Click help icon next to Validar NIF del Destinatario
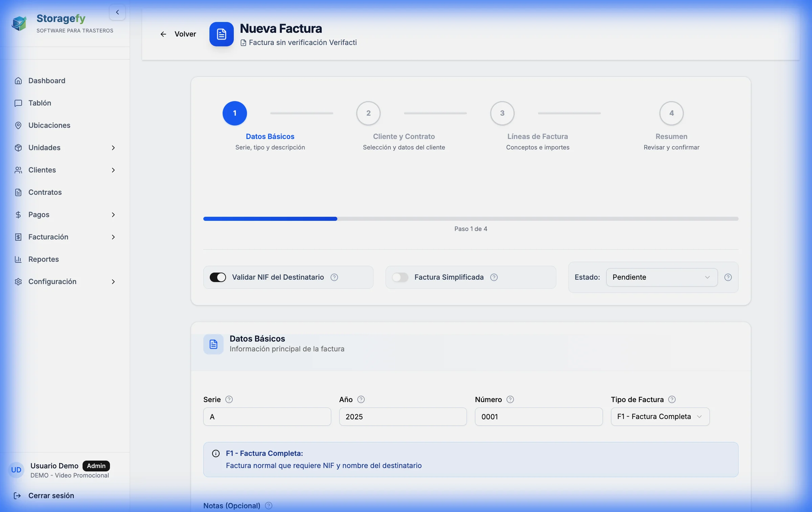The height and width of the screenshot is (512, 812). tap(334, 277)
